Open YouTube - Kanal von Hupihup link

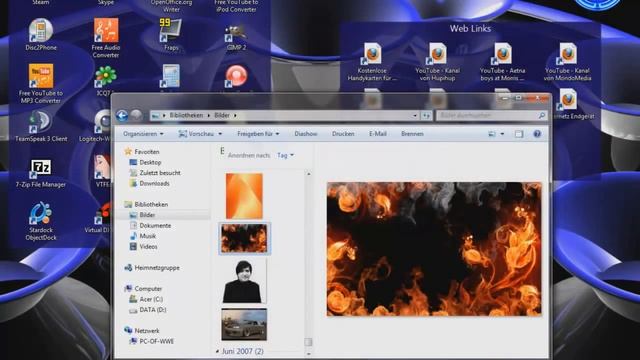click(x=437, y=62)
